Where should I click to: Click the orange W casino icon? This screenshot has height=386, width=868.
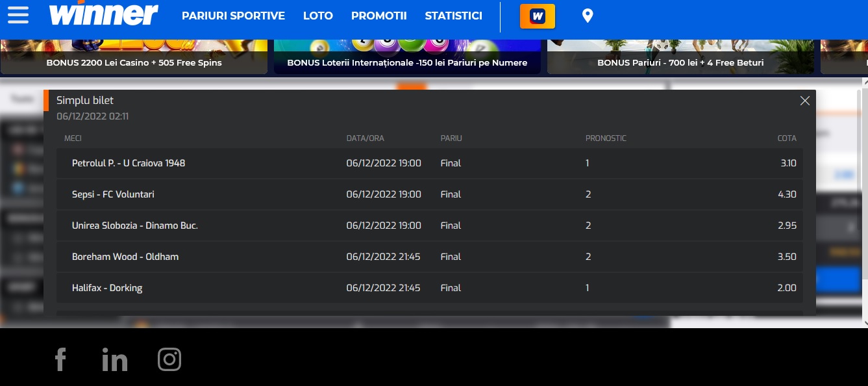tap(537, 16)
